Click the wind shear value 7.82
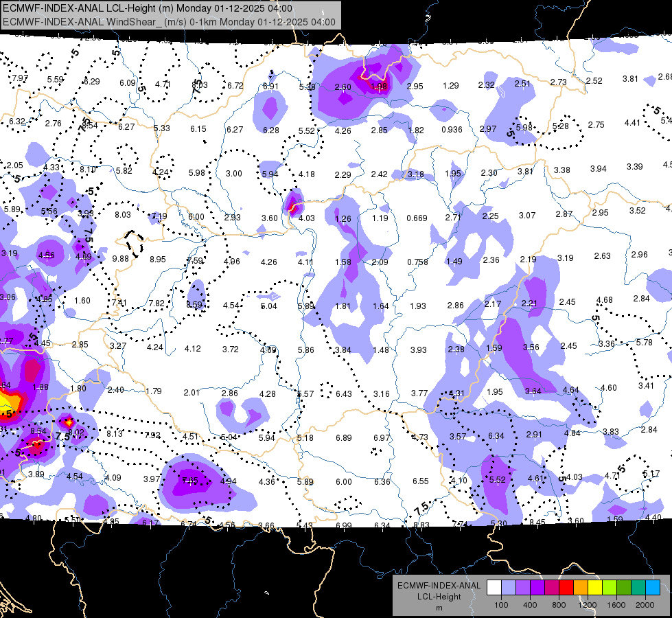The width and height of the screenshot is (672, 618). click(157, 304)
